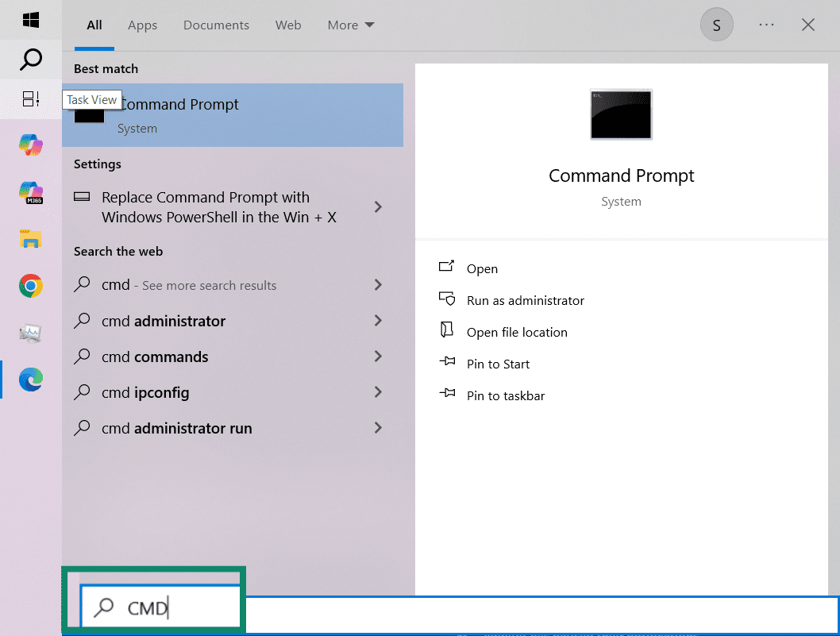
Task: Click Open file location
Action: 515,332
